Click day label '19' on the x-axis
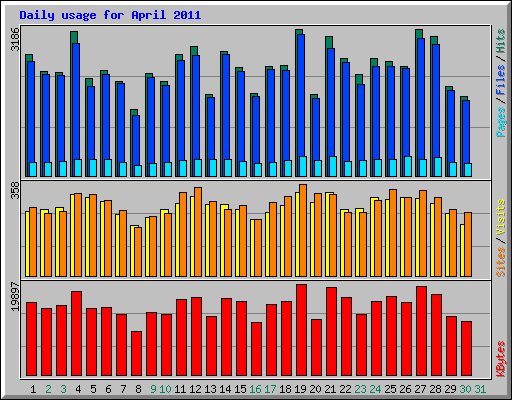This screenshot has width=512, height=400. (300, 389)
